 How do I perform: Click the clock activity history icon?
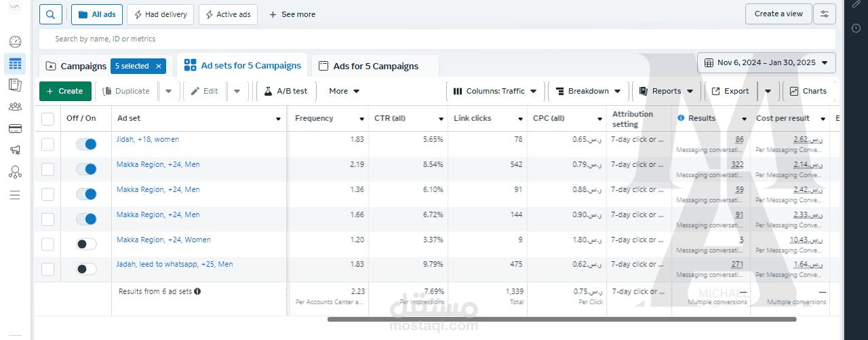pyautogui.click(x=856, y=29)
